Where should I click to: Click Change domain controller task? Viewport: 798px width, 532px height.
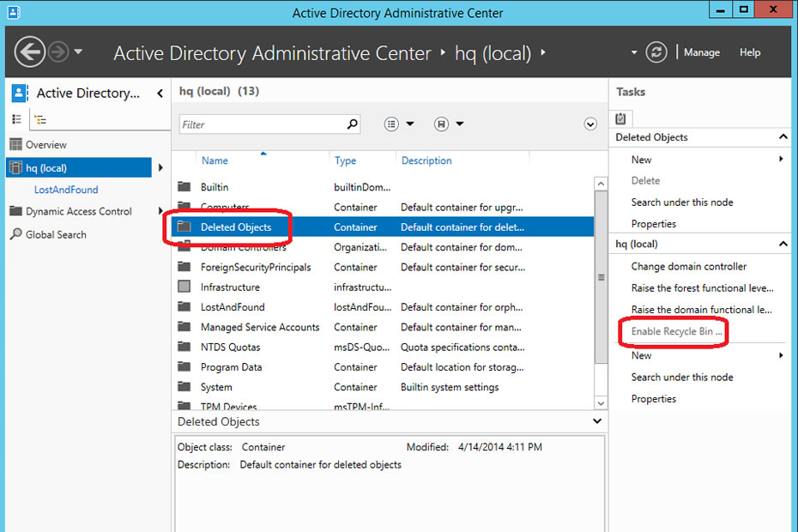pyautogui.click(x=688, y=266)
